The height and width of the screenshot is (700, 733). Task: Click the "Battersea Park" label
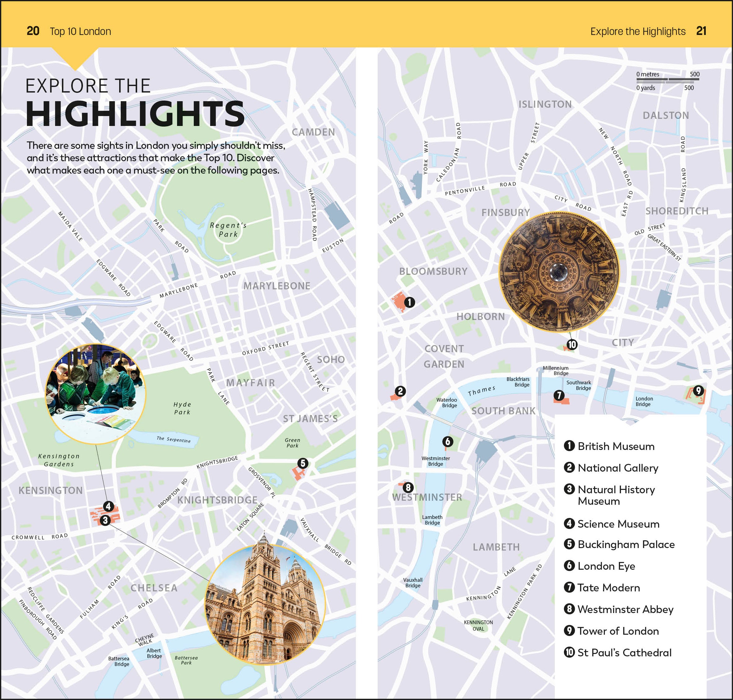(186, 660)
